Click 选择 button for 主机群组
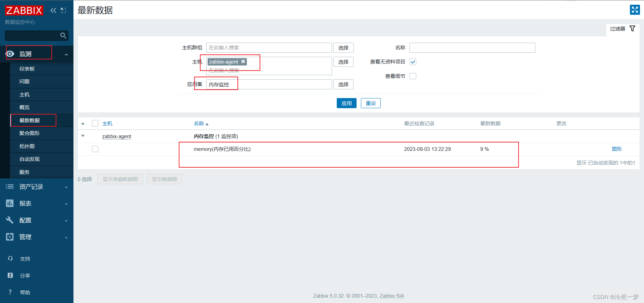The height and width of the screenshot is (303, 644). [343, 48]
